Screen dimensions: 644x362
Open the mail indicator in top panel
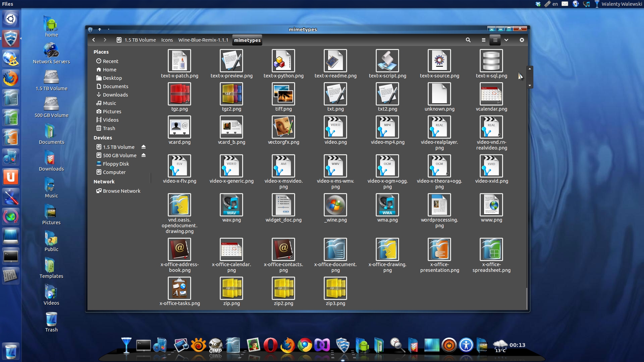565,4
